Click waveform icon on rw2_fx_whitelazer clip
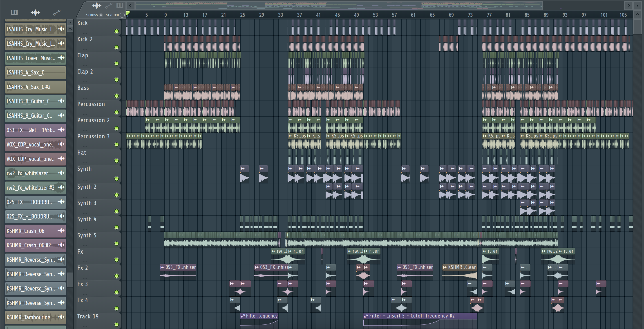644x329 pixels. coord(61,173)
